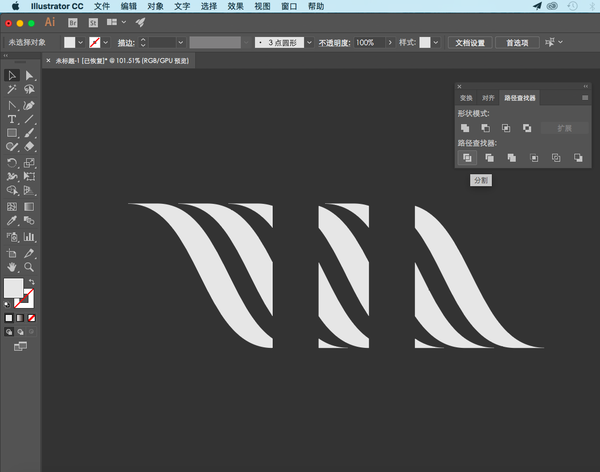Choose the Hand tool
600x472 pixels.
click(12, 267)
